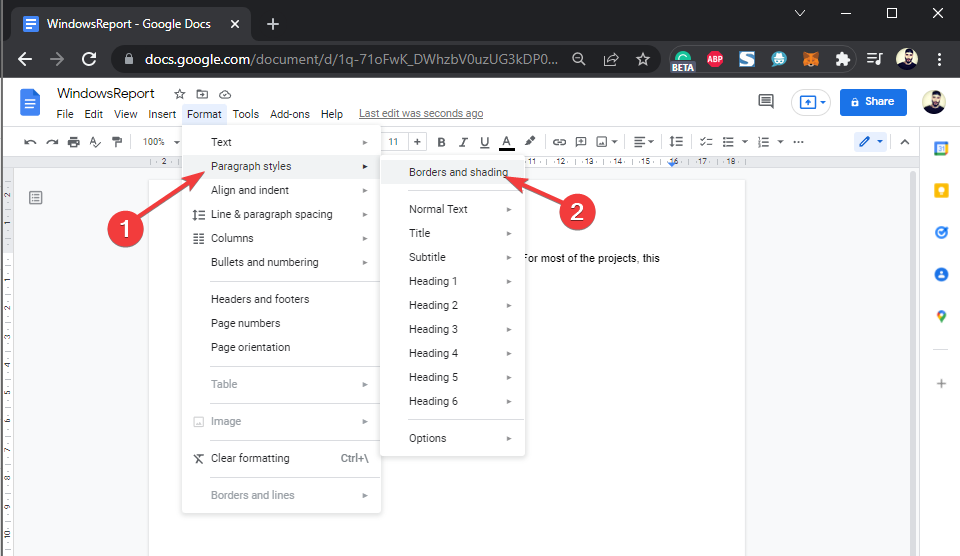Open the Insert image dropdown
Screen dimensions: 960x556
coord(607,142)
